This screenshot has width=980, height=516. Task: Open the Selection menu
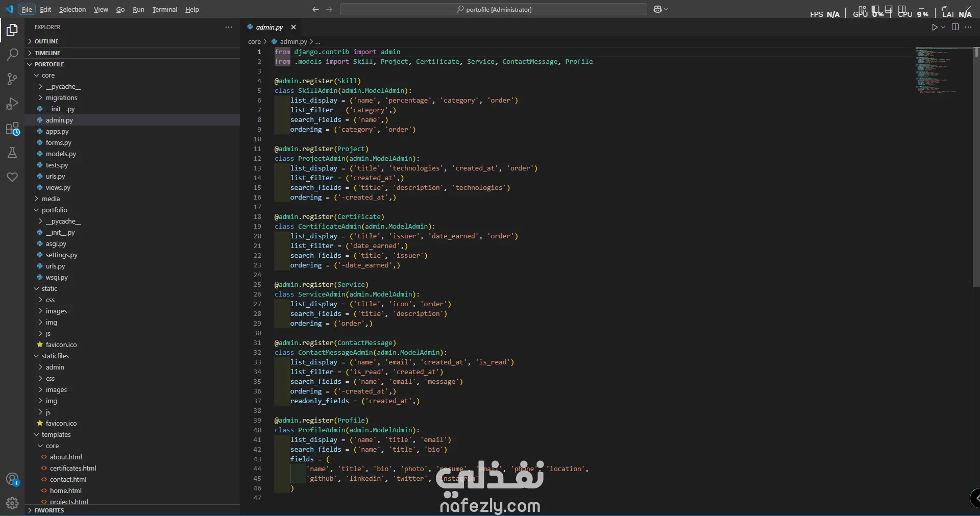point(72,9)
